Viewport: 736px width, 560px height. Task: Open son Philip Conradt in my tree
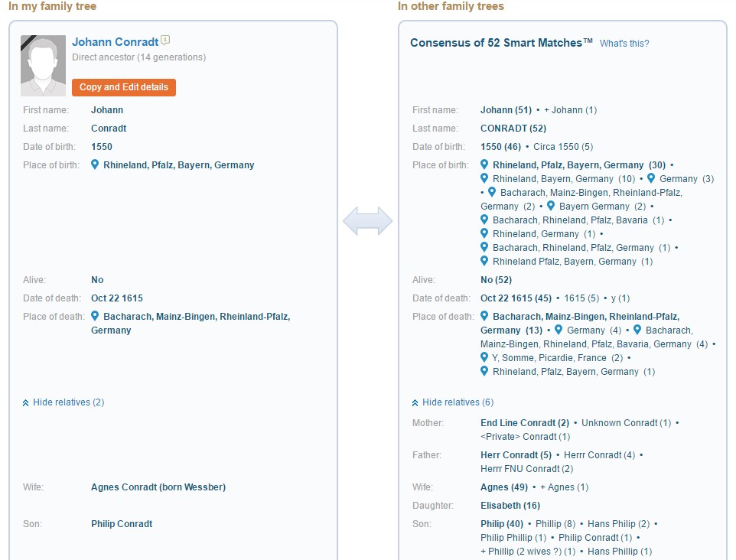pos(122,524)
